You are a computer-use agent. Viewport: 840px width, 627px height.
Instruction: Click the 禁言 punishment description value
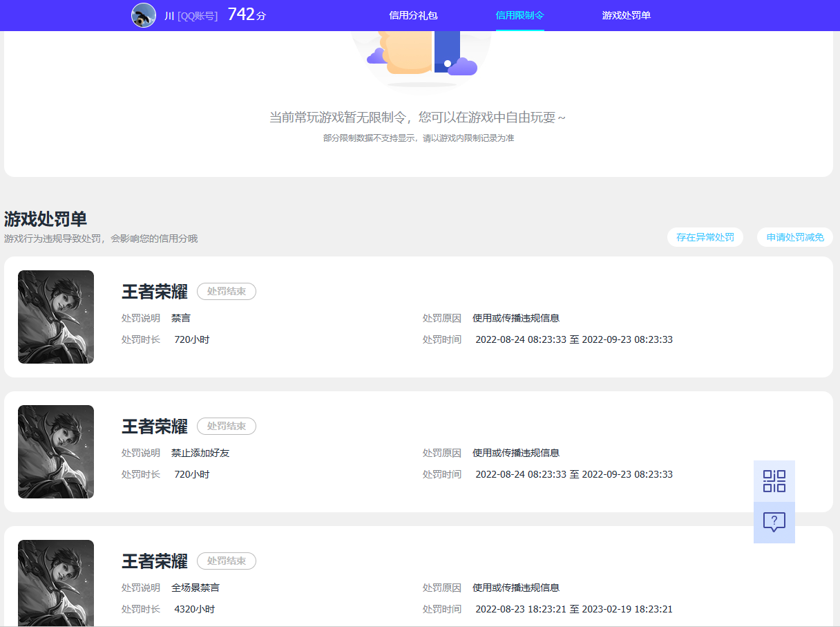point(181,318)
